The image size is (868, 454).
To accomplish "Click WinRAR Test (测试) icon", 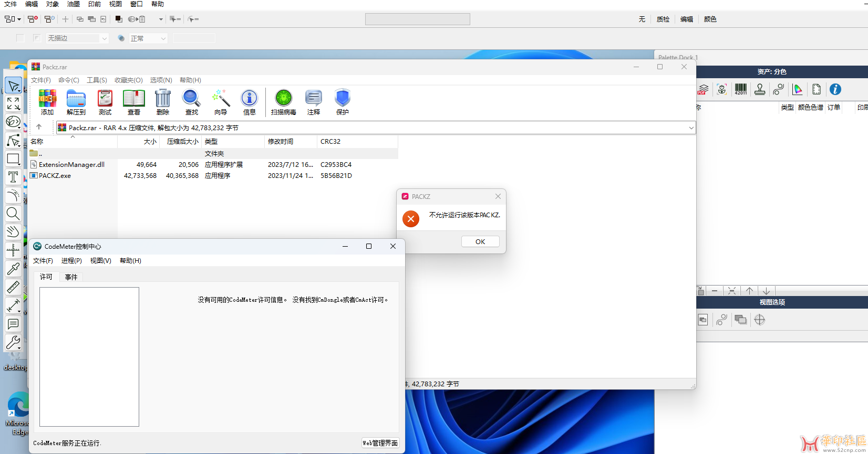I will point(105,102).
